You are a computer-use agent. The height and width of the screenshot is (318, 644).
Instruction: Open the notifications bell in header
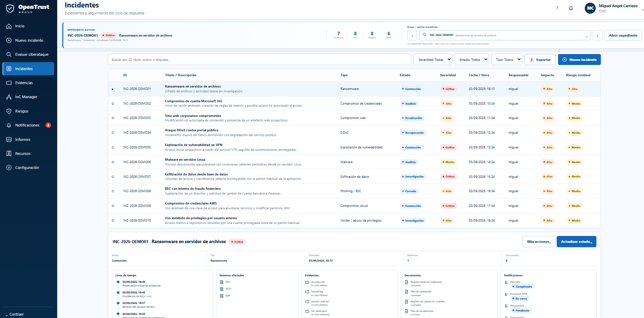click(571, 8)
